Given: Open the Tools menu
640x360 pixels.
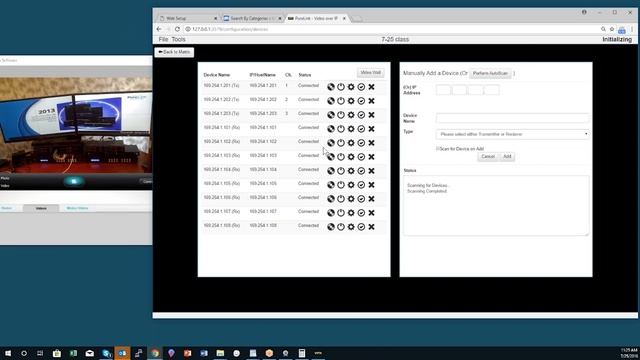Looking at the screenshot, I should [x=178, y=40].
